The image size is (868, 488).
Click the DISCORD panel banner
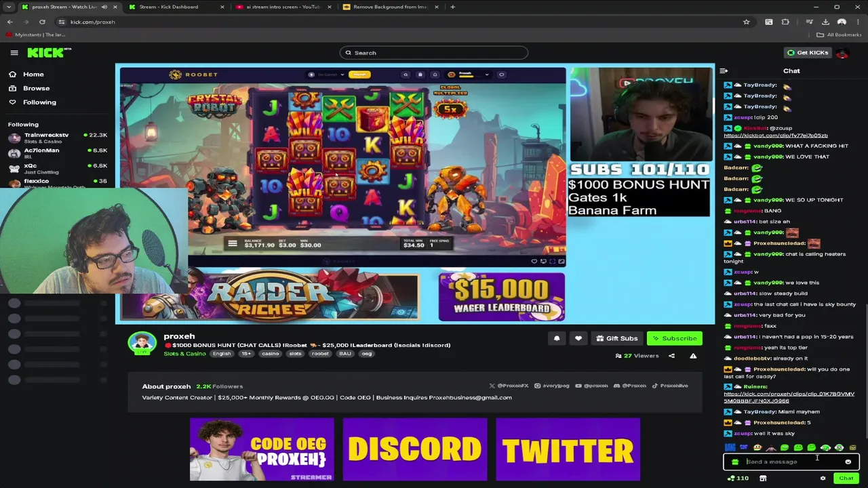[x=415, y=449]
